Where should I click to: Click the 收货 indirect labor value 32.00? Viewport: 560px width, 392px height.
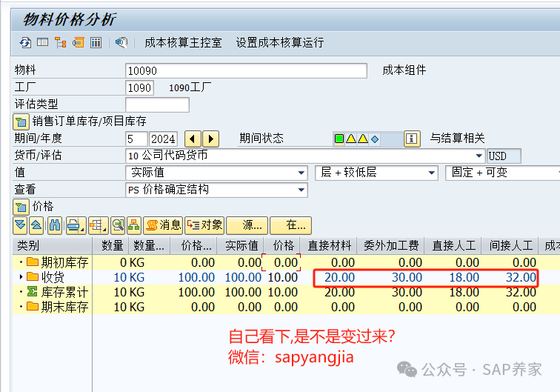point(521,277)
